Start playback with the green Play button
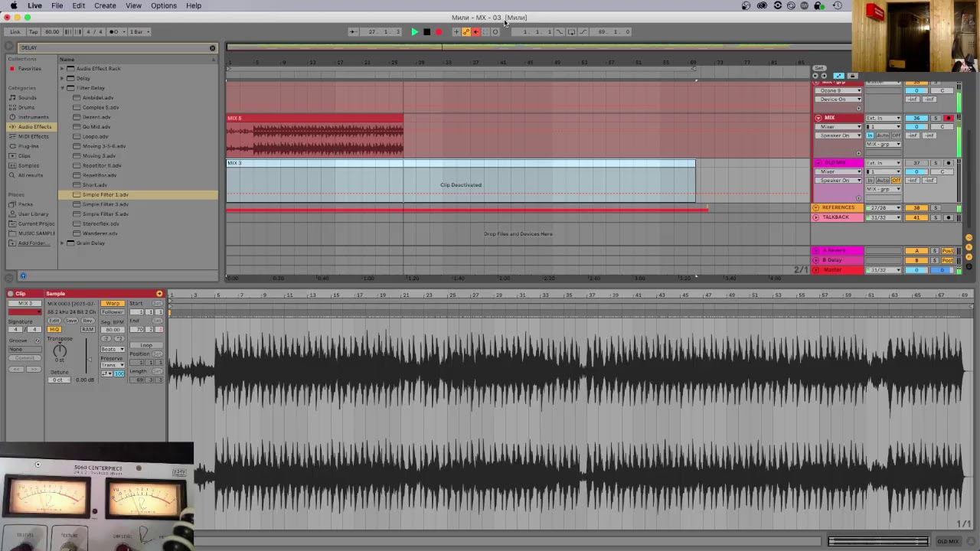The width and height of the screenshot is (980, 551). (x=415, y=31)
